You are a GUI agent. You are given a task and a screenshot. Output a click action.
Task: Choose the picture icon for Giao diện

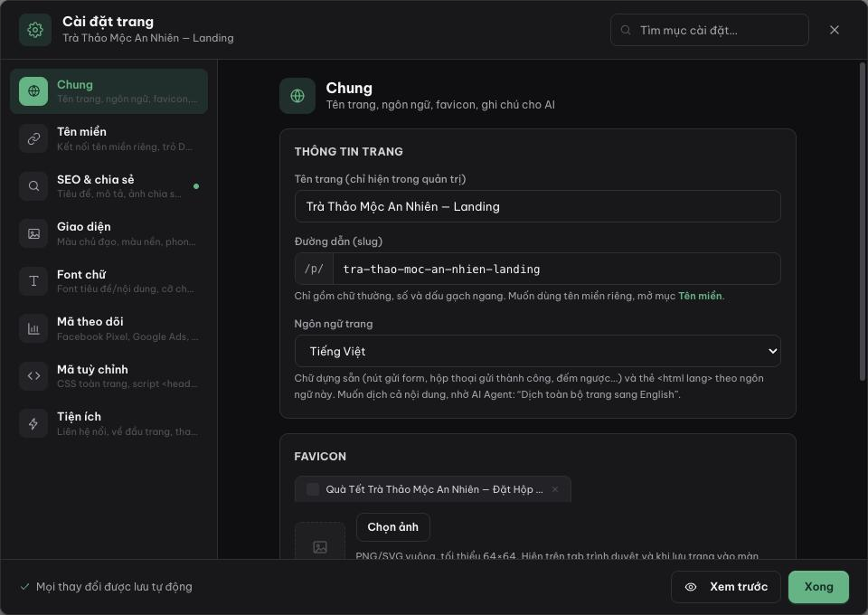(33, 233)
